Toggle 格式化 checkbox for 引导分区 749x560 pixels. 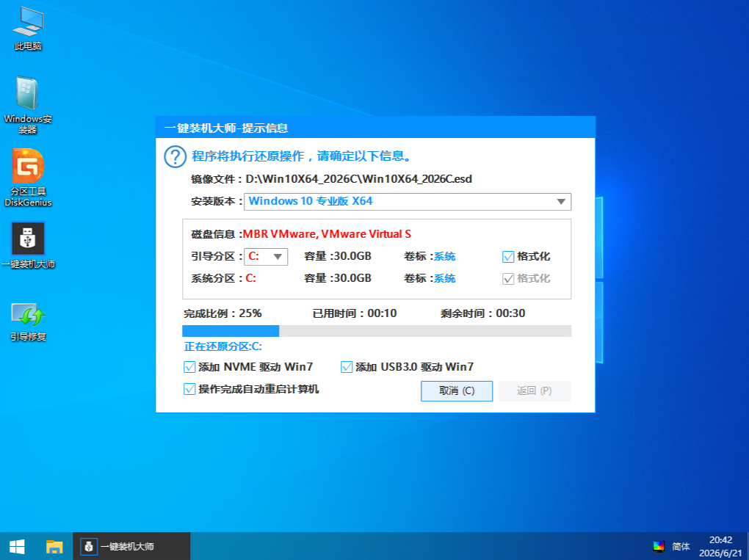click(507, 257)
